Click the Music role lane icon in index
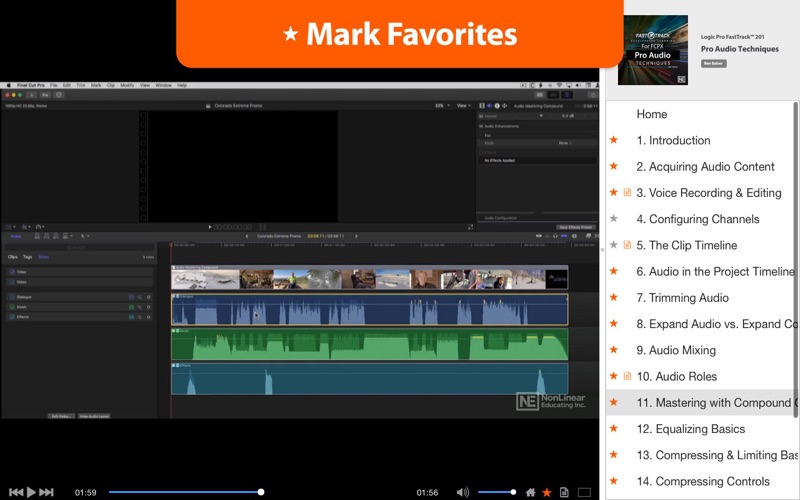This screenshot has width=800, height=500. tap(131, 307)
